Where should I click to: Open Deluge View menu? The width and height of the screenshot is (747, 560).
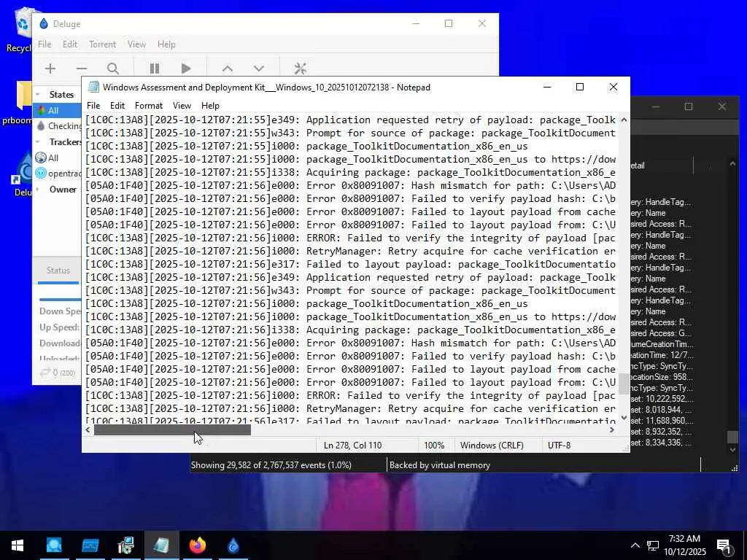point(136,44)
